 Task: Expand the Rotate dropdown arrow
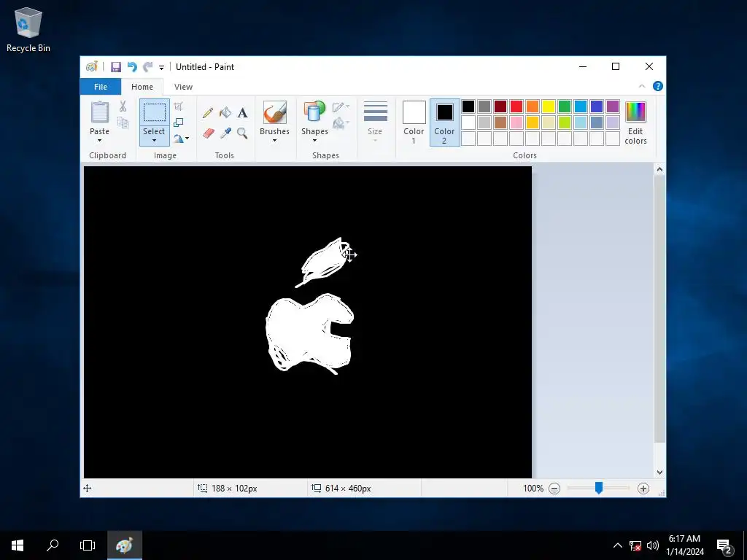(x=187, y=139)
